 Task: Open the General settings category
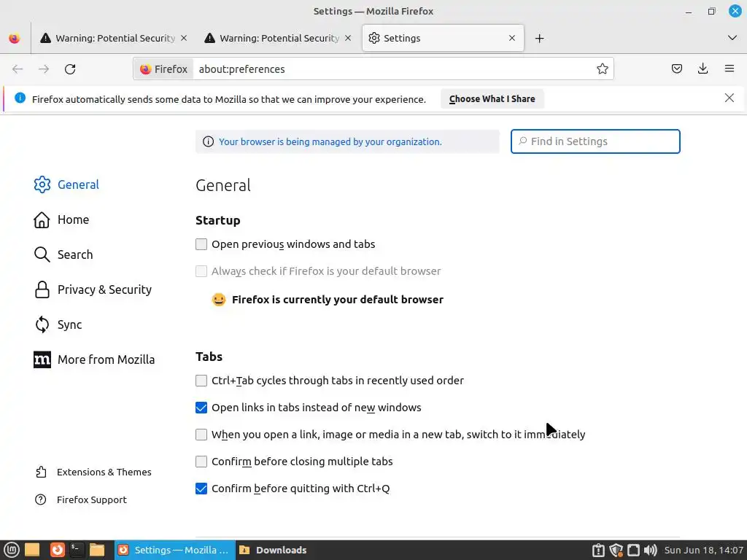coord(66,184)
